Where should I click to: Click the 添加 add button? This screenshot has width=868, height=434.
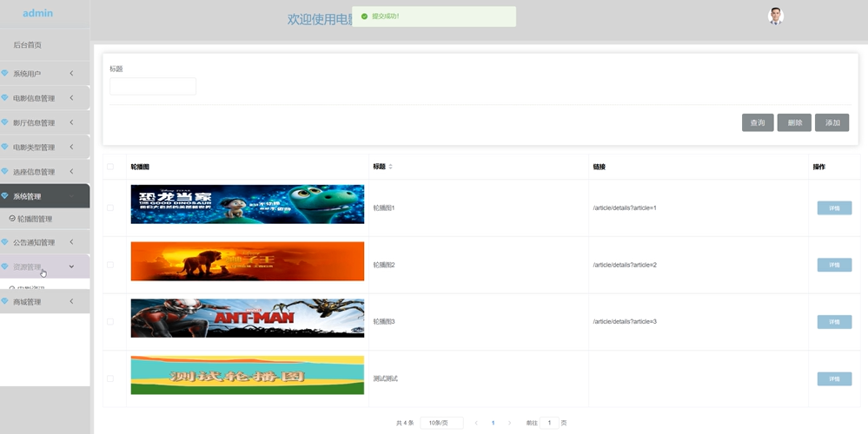(832, 122)
